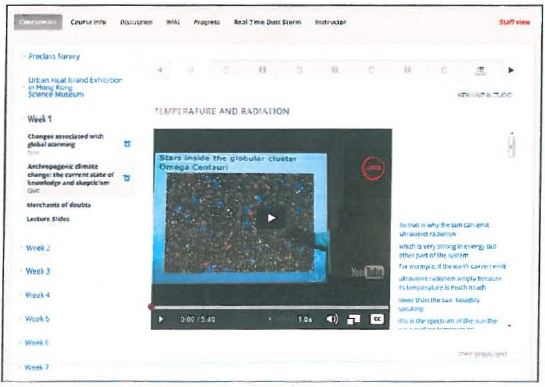Open the Course Info tab
This screenshot has width=545, height=387.
[x=88, y=22]
